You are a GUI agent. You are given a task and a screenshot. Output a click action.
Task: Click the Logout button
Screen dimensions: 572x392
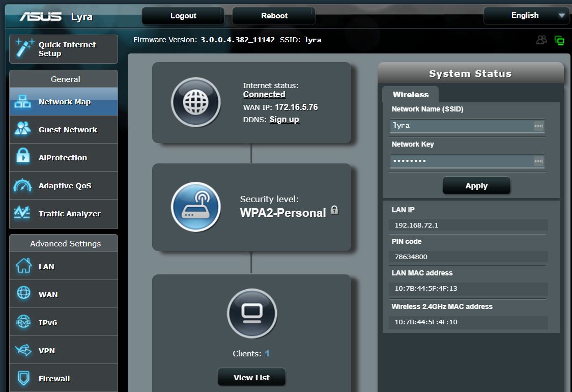pos(183,16)
